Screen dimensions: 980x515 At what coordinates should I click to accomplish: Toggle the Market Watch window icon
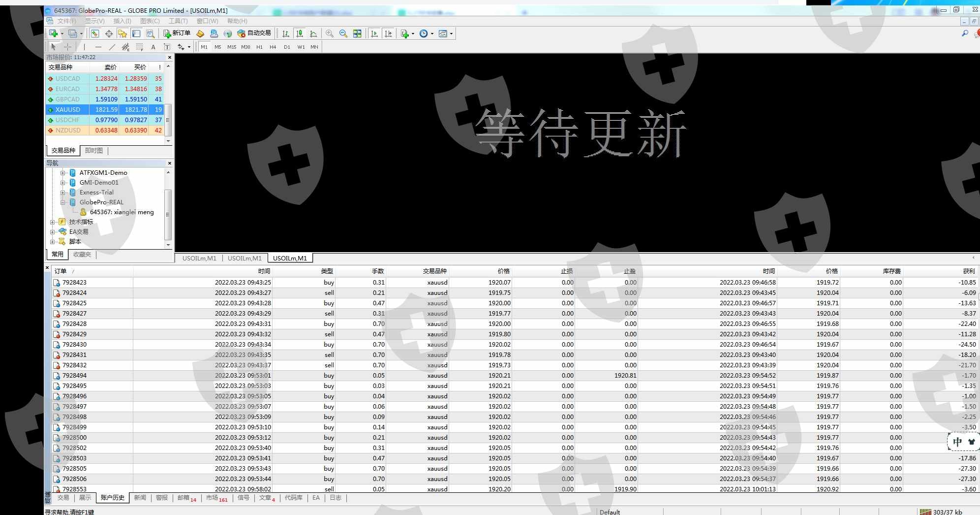(95, 33)
